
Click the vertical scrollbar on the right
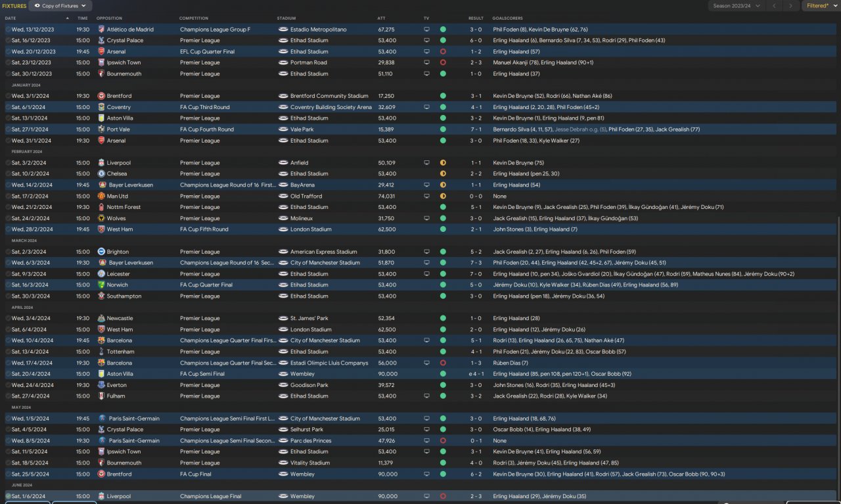point(838,358)
